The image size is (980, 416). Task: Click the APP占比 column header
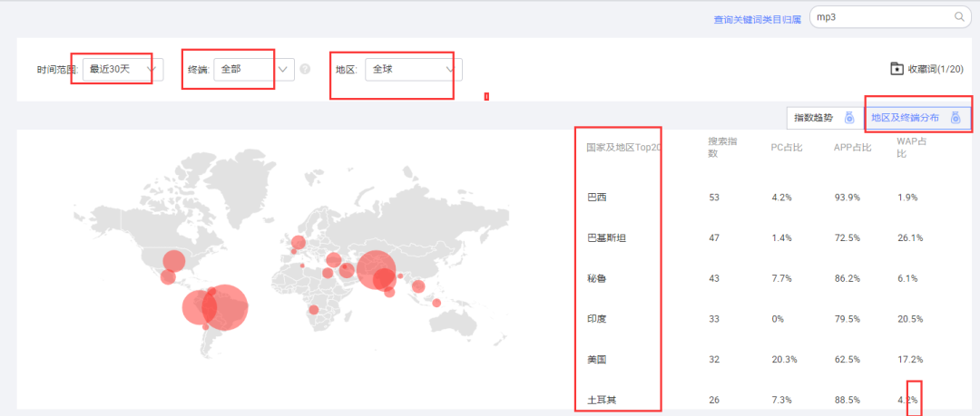tap(852, 148)
